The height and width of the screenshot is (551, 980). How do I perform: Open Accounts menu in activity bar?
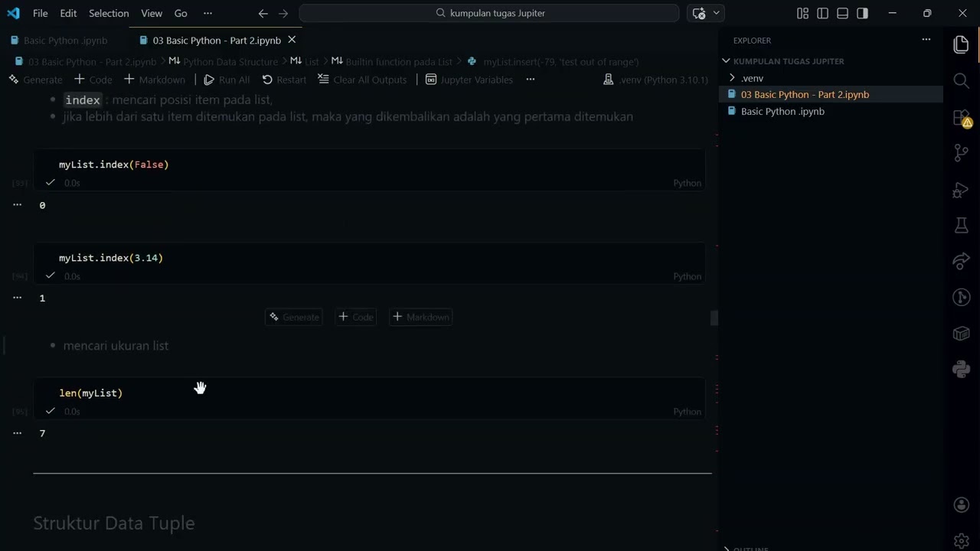962,505
